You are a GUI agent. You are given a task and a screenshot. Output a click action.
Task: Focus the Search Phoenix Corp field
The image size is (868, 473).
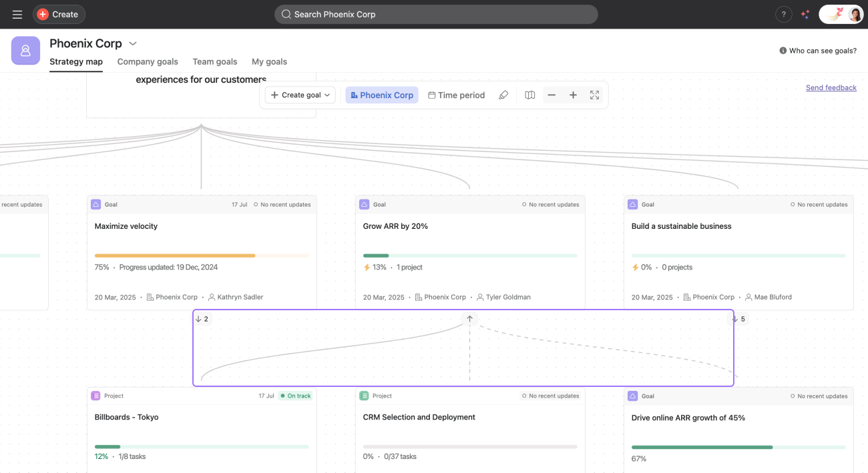[x=436, y=14]
